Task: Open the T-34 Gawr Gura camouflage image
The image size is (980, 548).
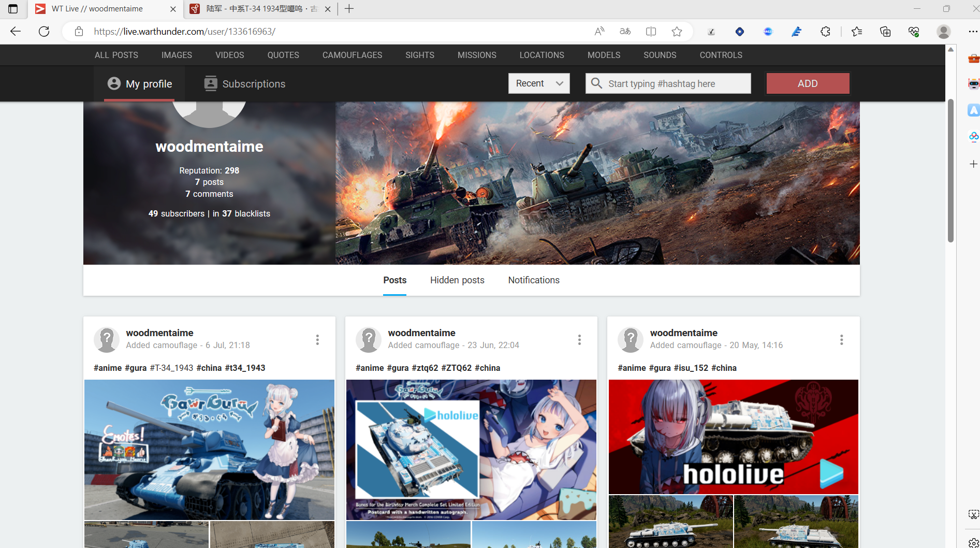Action: coord(209,450)
